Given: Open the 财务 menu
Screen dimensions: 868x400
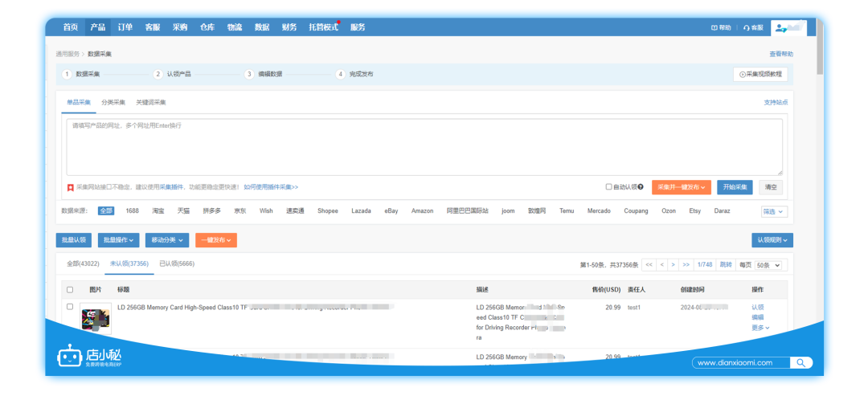Looking at the screenshot, I should pos(289,27).
